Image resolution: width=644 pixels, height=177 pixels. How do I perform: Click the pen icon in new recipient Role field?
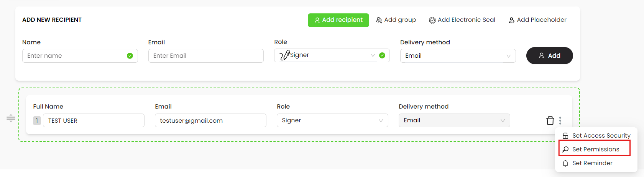coord(284,55)
